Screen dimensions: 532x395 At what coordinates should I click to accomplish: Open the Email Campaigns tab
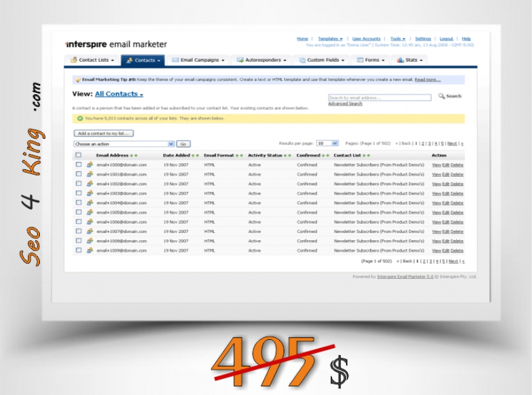click(x=198, y=60)
